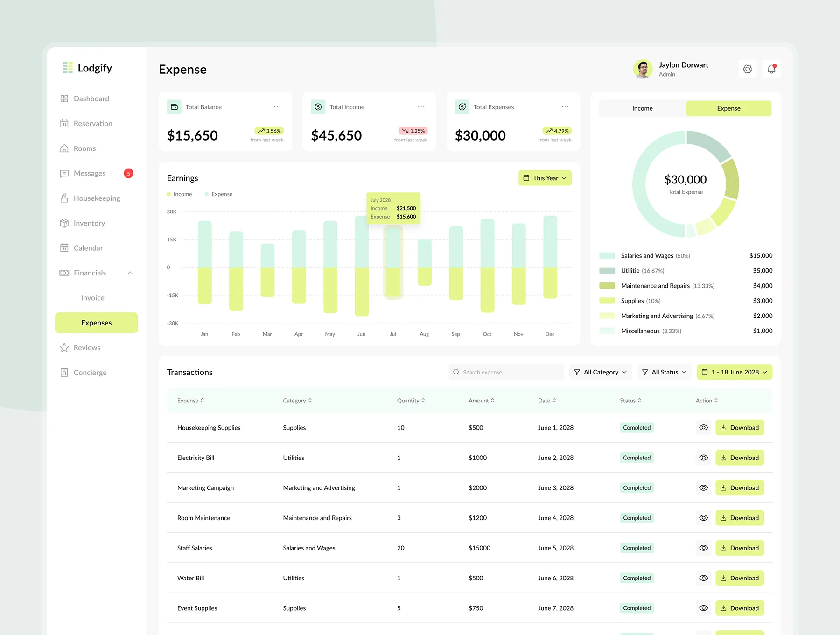Open the Total Income more options dots

(x=421, y=106)
